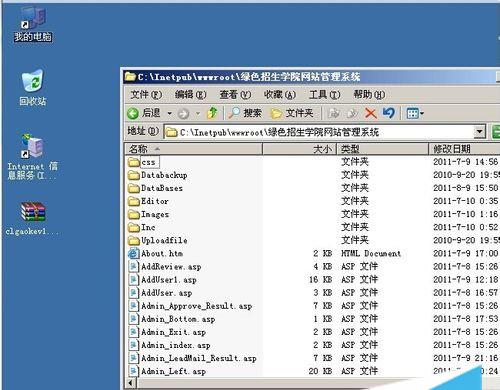Open the 收藏(A) menu

click(280, 95)
